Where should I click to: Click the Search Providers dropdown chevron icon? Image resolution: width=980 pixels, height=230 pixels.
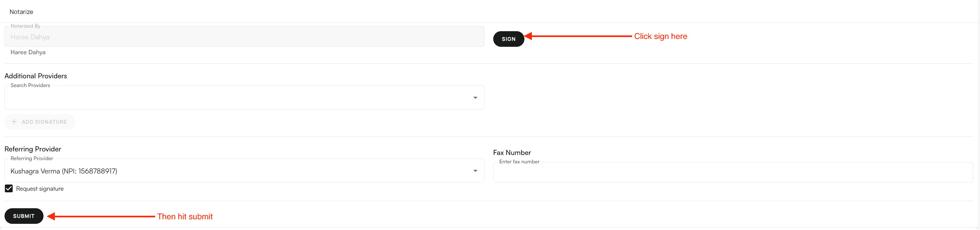(x=475, y=97)
